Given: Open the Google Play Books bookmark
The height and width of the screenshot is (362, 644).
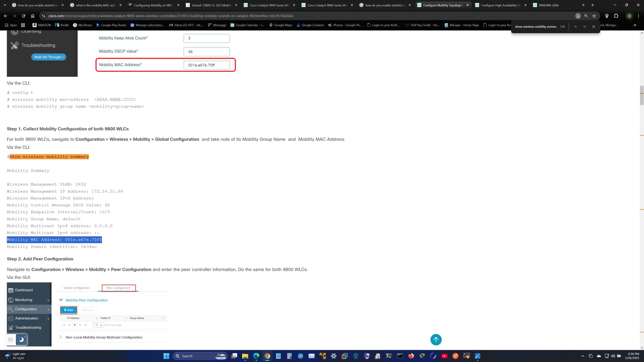Looking at the screenshot, I should tap(111, 25).
